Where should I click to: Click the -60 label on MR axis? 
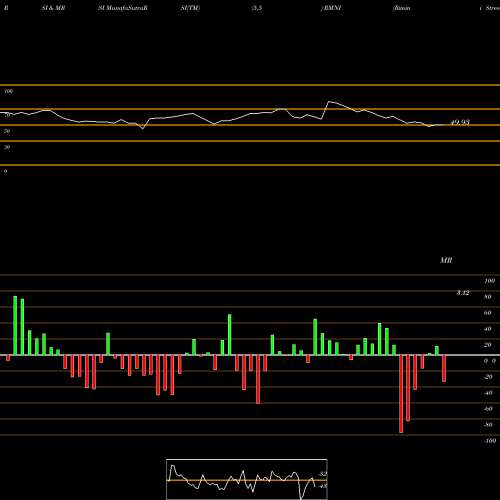[x=488, y=409]
